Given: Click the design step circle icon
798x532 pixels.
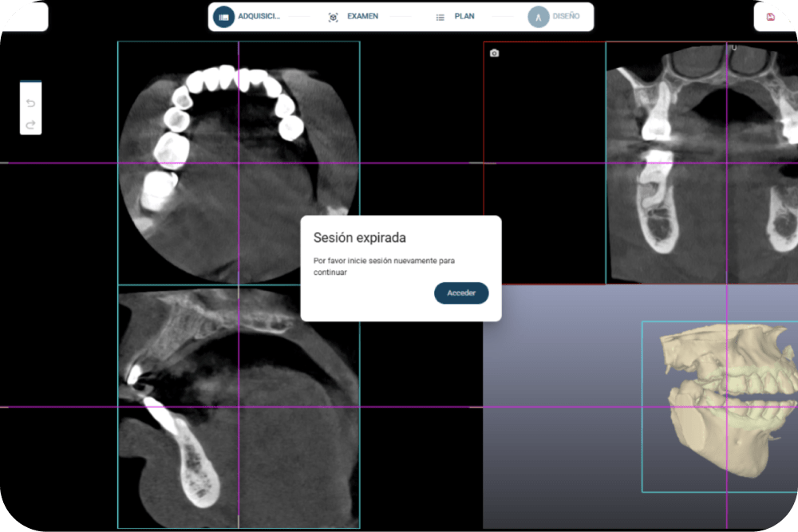Looking at the screenshot, I should (539, 17).
